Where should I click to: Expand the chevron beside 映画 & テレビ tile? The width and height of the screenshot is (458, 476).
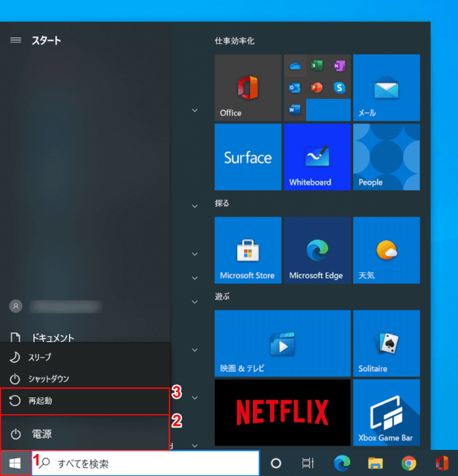(x=195, y=350)
